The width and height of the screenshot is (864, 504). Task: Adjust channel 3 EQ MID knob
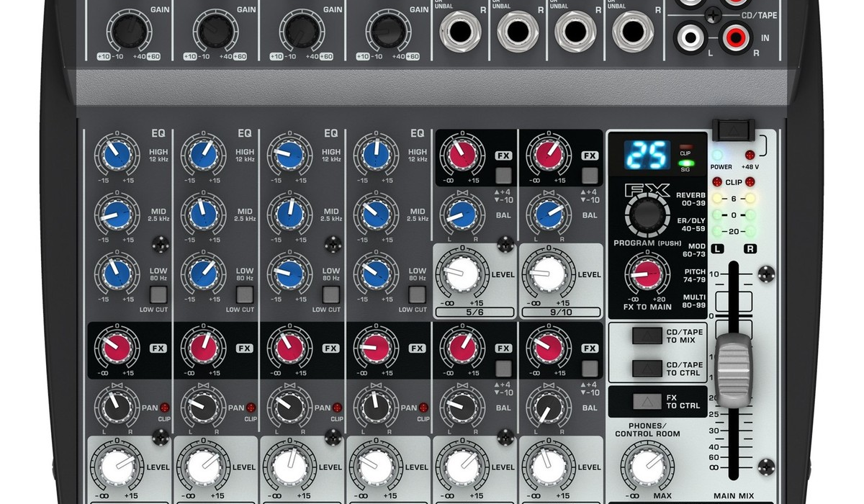coord(289,214)
